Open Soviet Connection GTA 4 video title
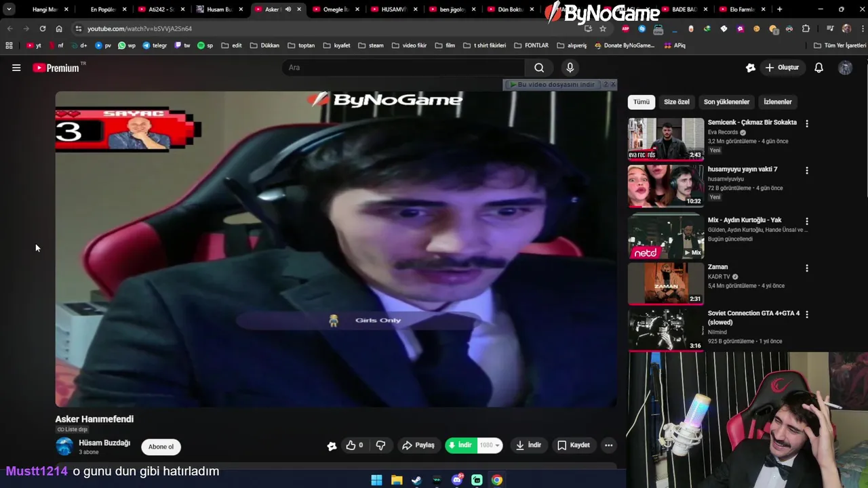 coord(753,318)
